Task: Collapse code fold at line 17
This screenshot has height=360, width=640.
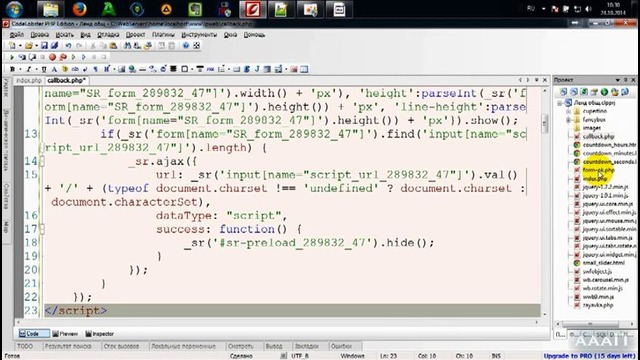Action: click(x=42, y=229)
